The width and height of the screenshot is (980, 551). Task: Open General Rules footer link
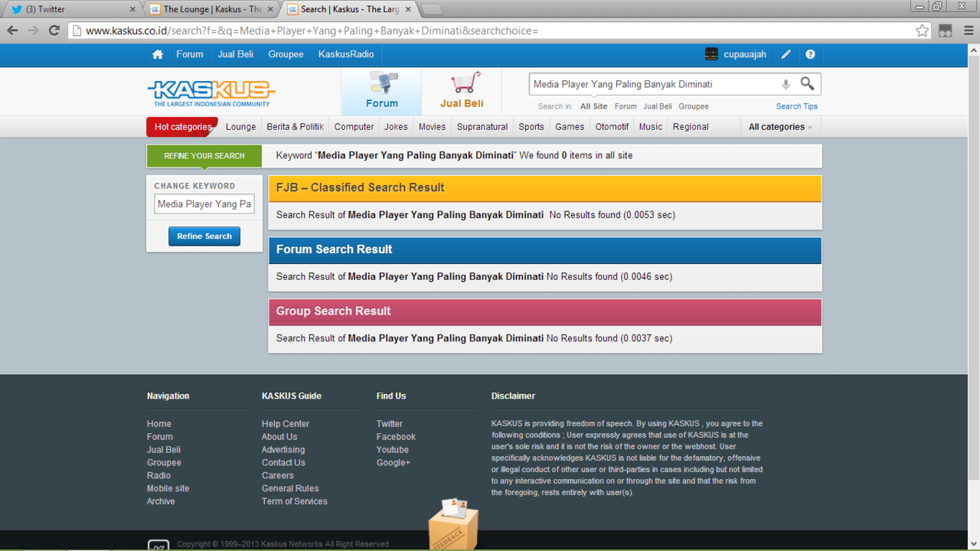tap(290, 488)
